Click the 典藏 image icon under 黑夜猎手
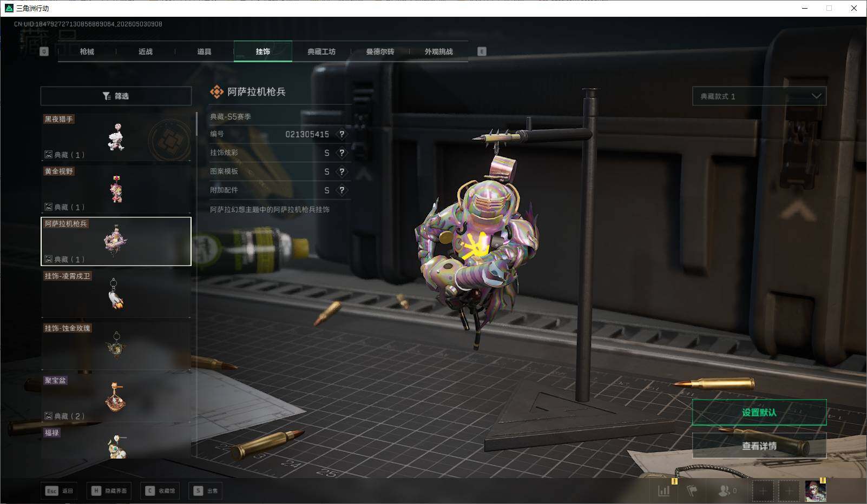Image resolution: width=867 pixels, height=504 pixels. click(x=48, y=155)
